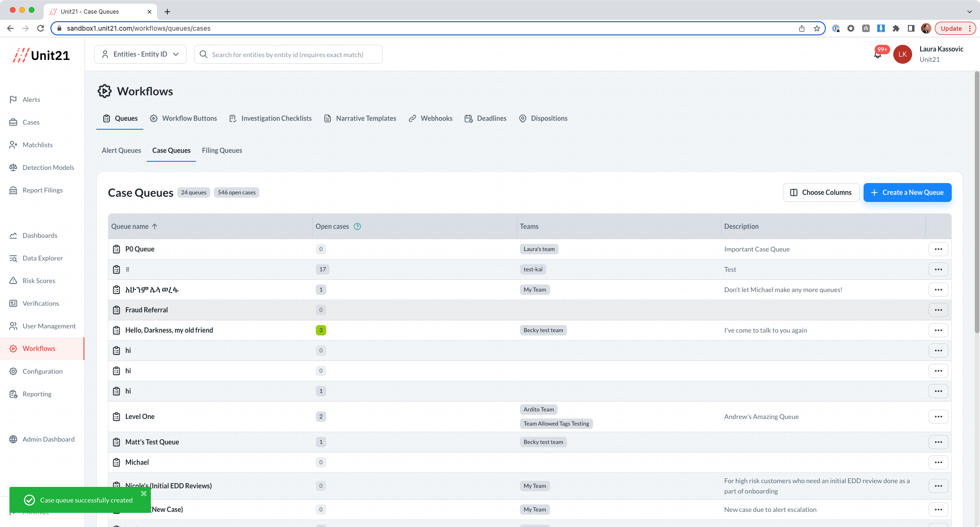Expand the Entities - Entity ID dropdown
Image resolution: width=980 pixels, height=527 pixels.
pos(140,54)
